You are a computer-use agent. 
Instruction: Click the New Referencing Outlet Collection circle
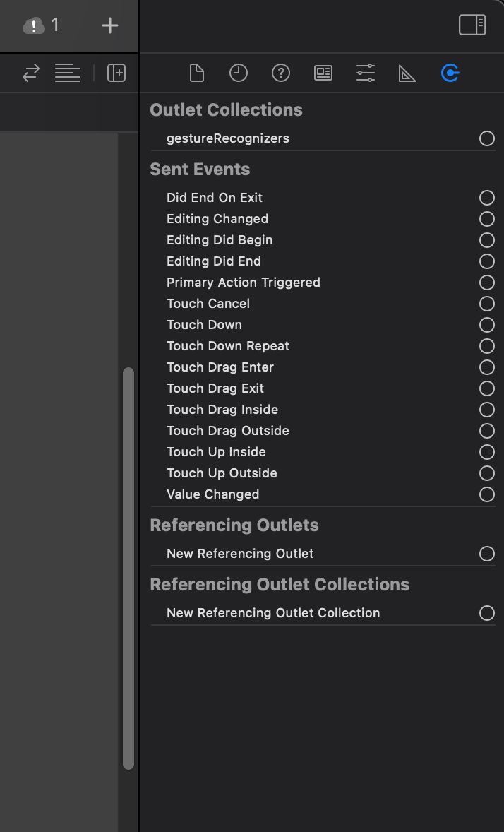[x=487, y=613]
